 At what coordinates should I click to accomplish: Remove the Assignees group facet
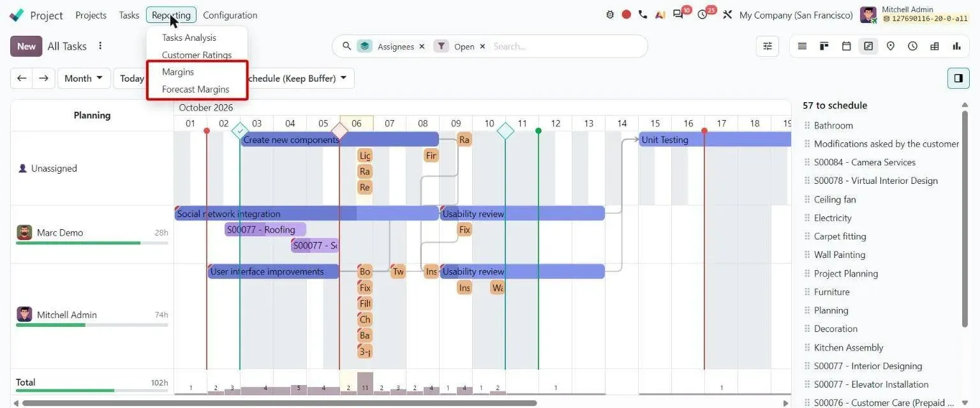pyautogui.click(x=422, y=47)
